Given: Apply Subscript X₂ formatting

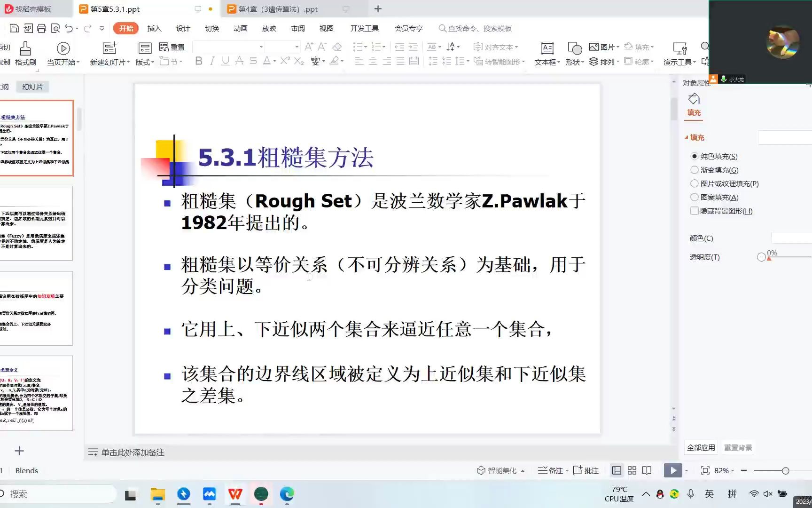Looking at the screenshot, I should pyautogui.click(x=299, y=61).
